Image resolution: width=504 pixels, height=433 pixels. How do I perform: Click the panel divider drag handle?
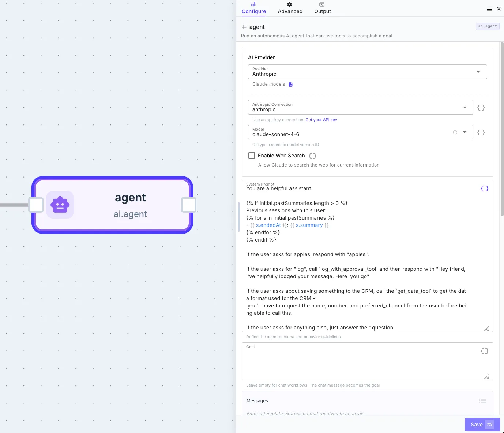(x=238, y=217)
